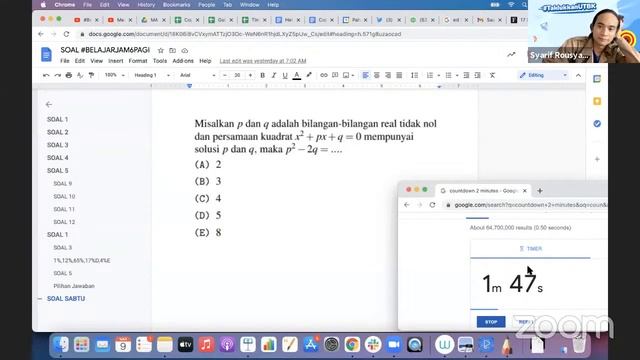Viewport: 640px width, 360px height.
Task: Insert an image from the toolbar
Action: click(x=346, y=76)
